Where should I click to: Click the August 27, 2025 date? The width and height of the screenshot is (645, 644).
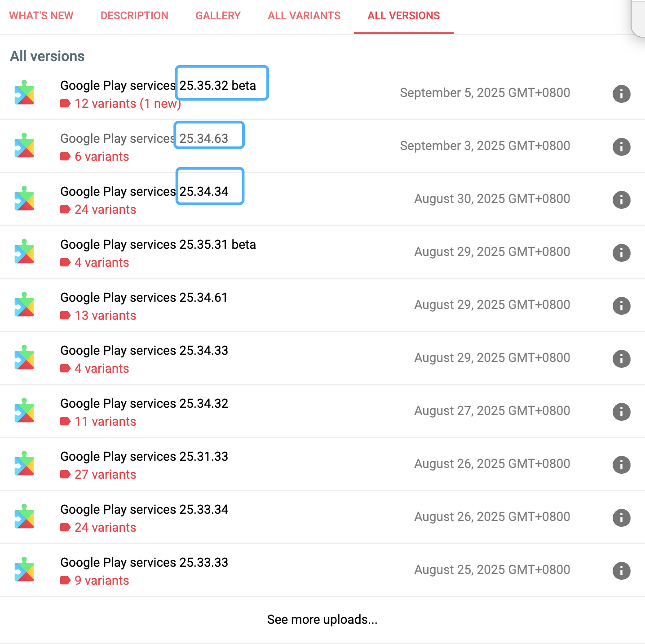[x=492, y=411]
